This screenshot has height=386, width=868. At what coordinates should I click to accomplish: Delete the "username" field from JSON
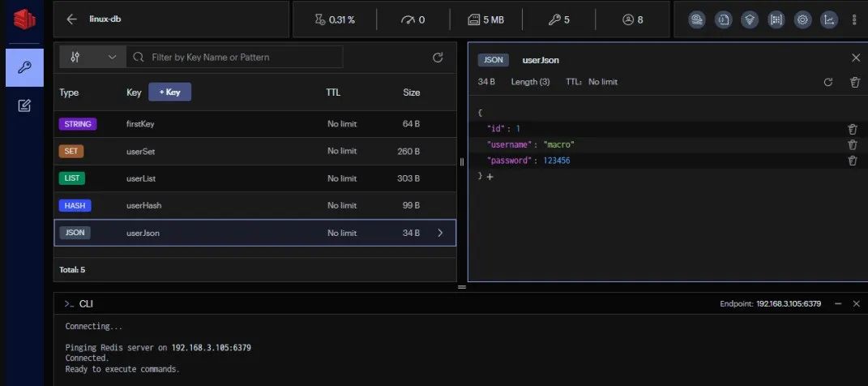[853, 144]
